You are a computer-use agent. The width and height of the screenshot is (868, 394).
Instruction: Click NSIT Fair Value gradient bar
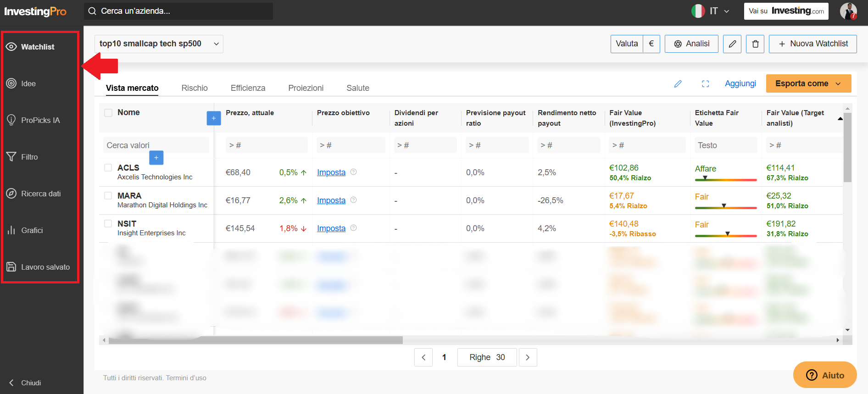point(726,236)
